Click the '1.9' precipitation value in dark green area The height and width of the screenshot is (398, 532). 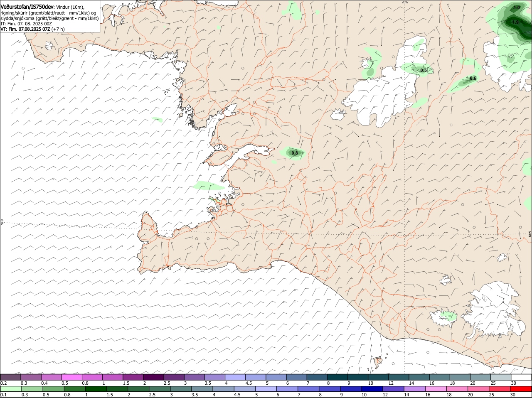(x=515, y=22)
